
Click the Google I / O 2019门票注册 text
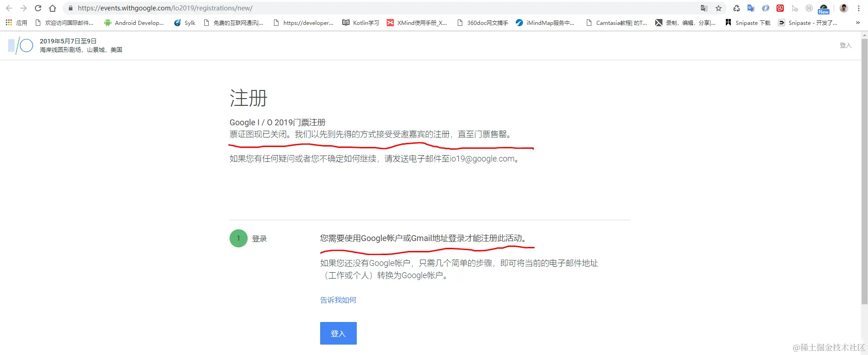point(278,123)
